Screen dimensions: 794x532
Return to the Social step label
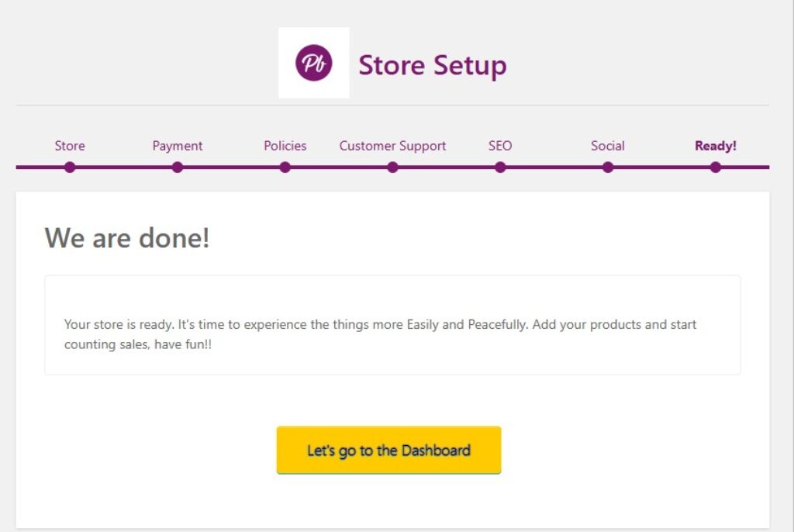[608, 146]
